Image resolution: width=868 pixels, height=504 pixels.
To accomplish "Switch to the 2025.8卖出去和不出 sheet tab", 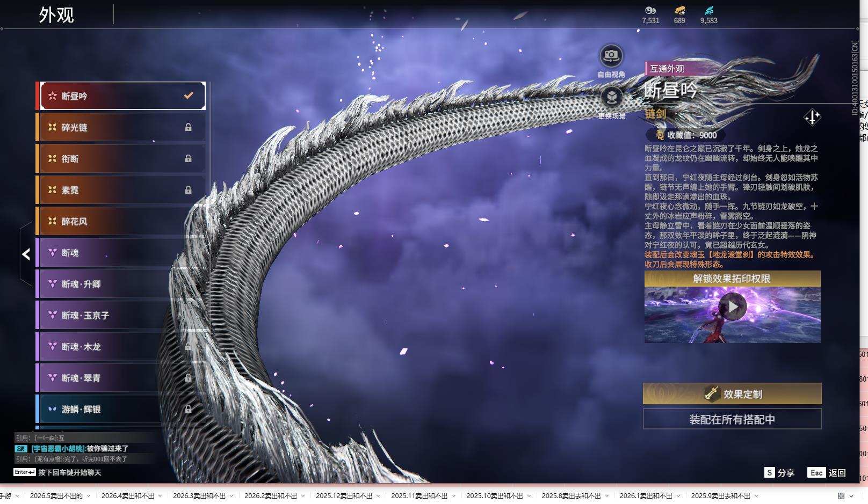I will [572, 496].
